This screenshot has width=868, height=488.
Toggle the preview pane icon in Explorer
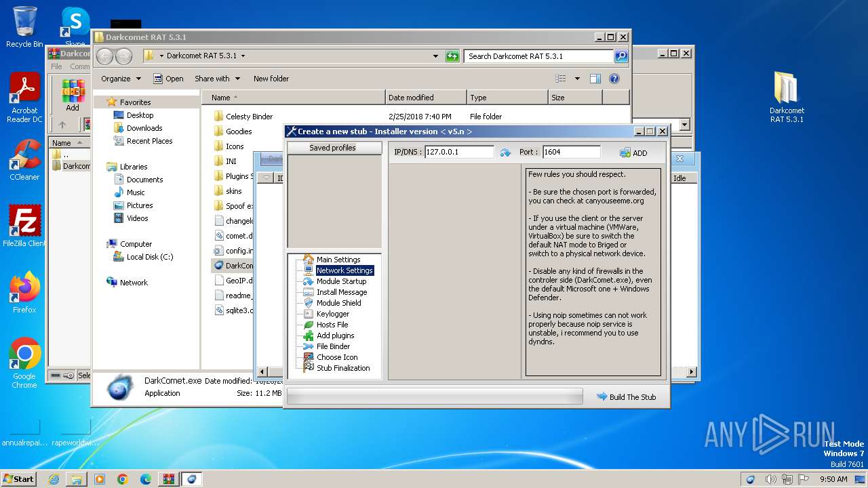pyautogui.click(x=595, y=79)
